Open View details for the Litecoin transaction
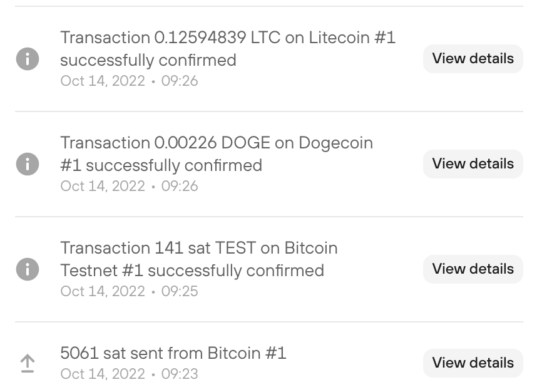 click(473, 58)
